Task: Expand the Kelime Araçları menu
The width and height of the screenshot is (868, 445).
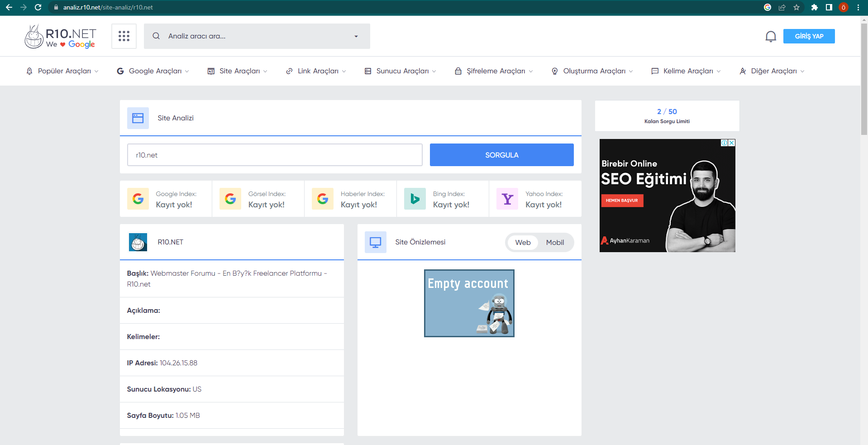Action: [x=686, y=71]
